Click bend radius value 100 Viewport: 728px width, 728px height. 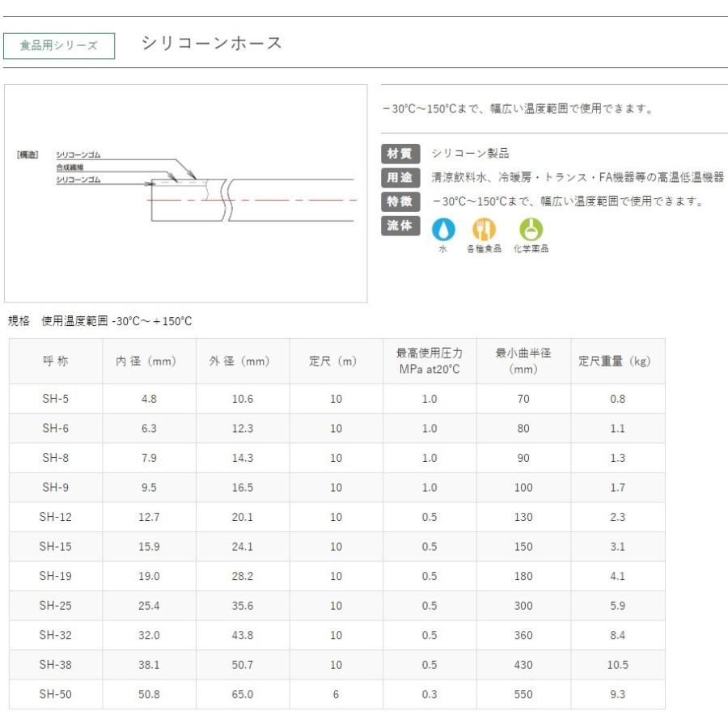[x=523, y=487]
